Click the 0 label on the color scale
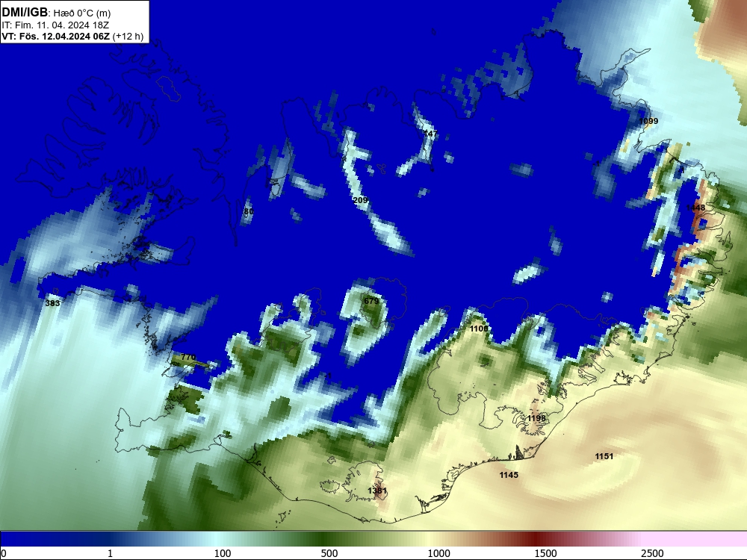Image resolution: width=747 pixels, height=560 pixels. (x=3, y=553)
